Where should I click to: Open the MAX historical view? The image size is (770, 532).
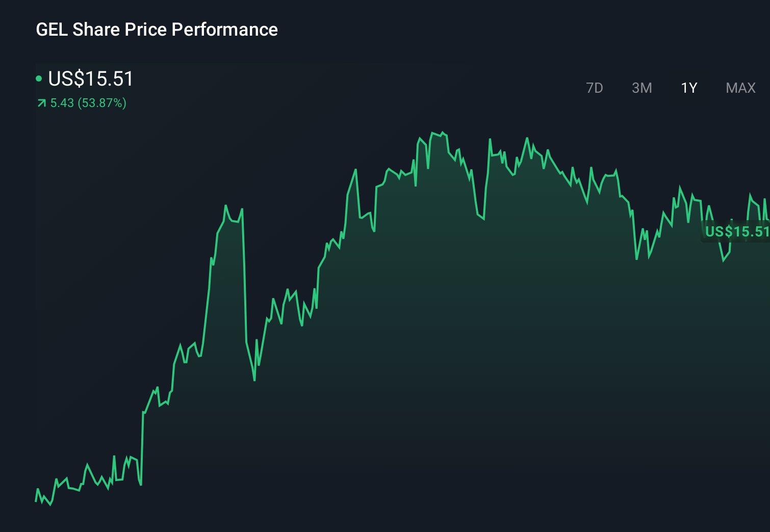point(739,88)
